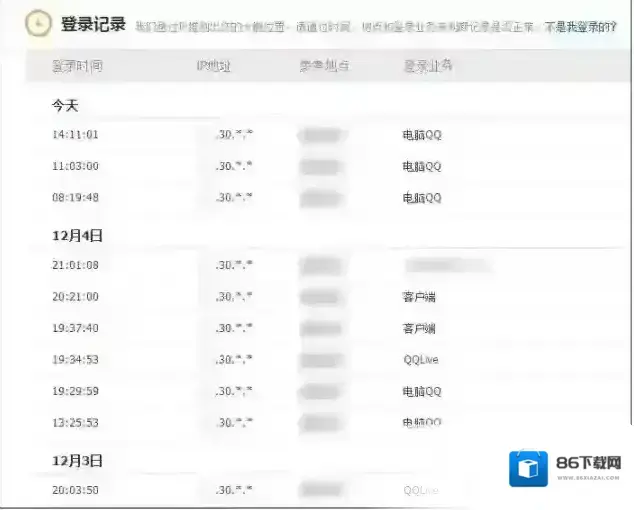Select the 今天 date group label
Viewport: 634px width, 510px height.
point(65,106)
